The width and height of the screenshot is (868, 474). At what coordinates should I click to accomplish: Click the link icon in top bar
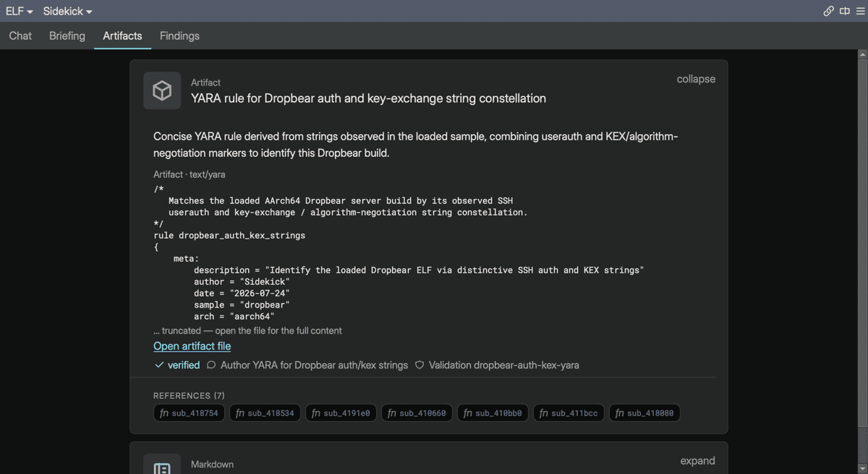pos(829,11)
